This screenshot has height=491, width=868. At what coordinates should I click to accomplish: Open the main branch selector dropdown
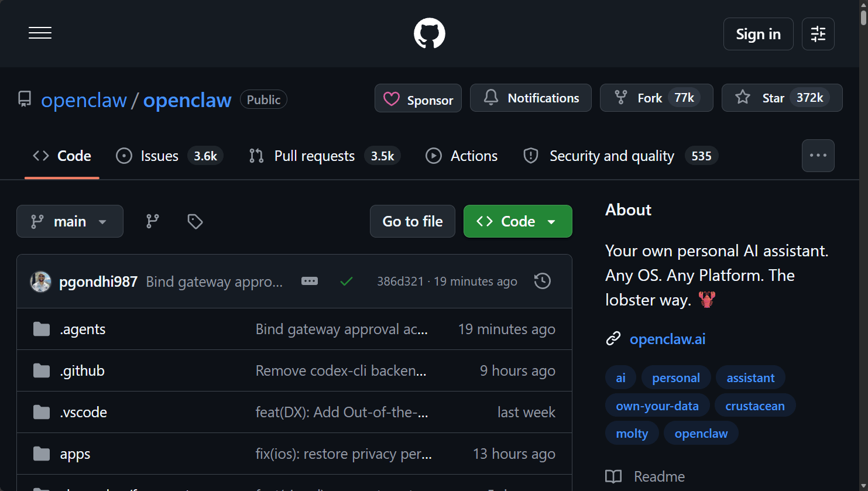pyautogui.click(x=70, y=221)
